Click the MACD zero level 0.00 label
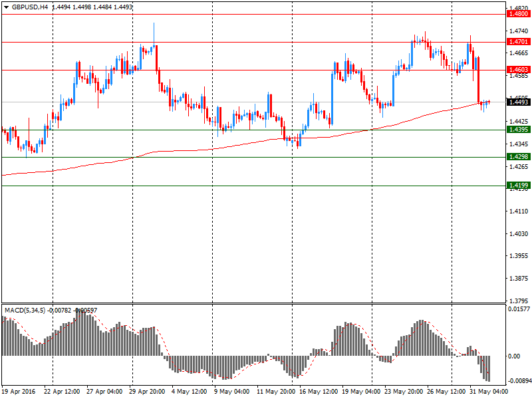 tap(513, 356)
